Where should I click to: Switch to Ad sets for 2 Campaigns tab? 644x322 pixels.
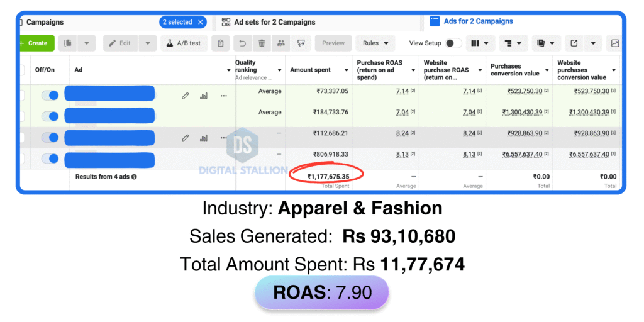click(274, 22)
